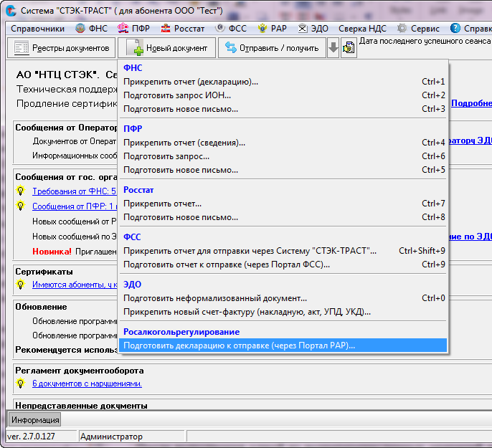Click the ФНС emblem icon in menu bar
Screen dimensions: 492x448
(x=80, y=28)
